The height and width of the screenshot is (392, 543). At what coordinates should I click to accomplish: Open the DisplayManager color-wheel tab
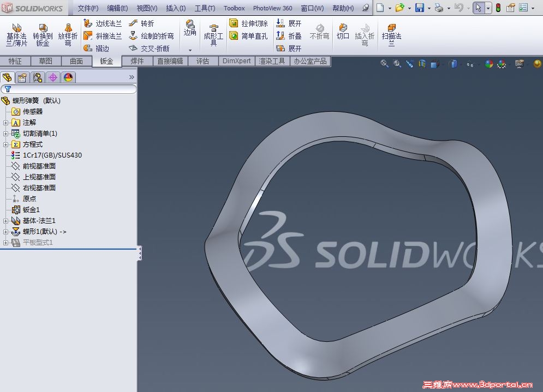click(68, 77)
